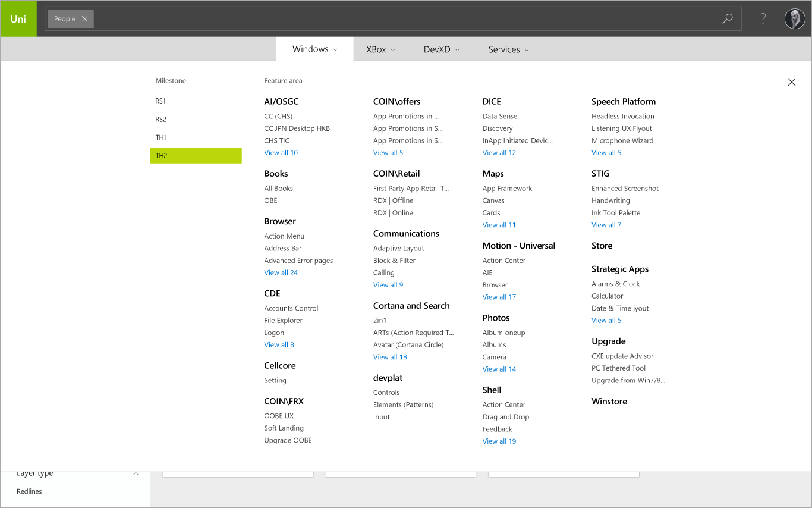Viewport: 812px width, 508px height.
Task: Click View all 12 under DICE
Action: tap(499, 153)
